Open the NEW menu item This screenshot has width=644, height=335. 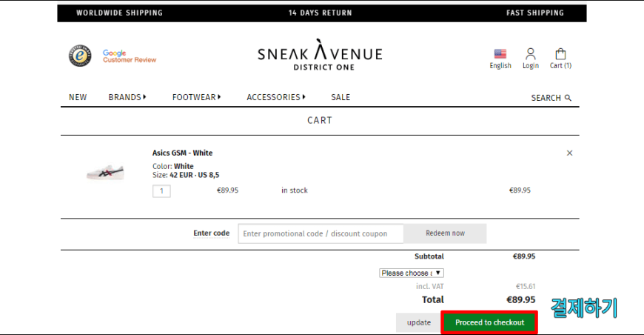click(78, 97)
